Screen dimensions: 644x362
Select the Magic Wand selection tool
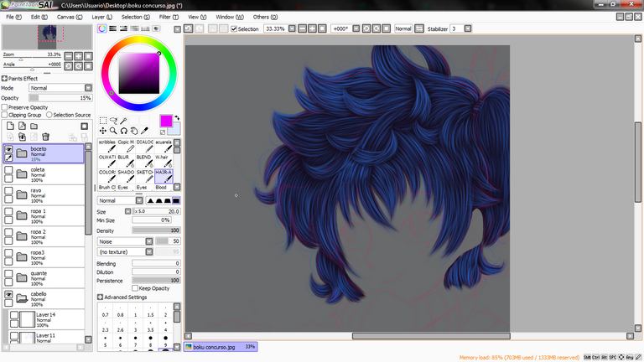123,121
